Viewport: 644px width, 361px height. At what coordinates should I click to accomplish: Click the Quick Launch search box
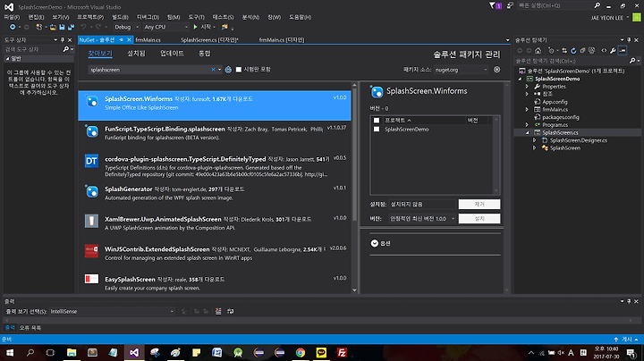pyautogui.click(x=555, y=5)
